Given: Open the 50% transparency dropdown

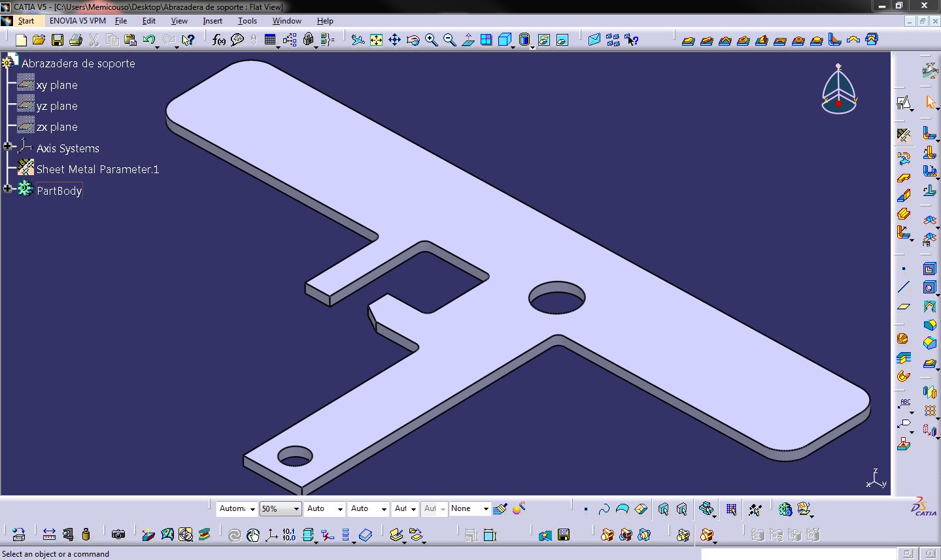Looking at the screenshot, I should pos(296,509).
